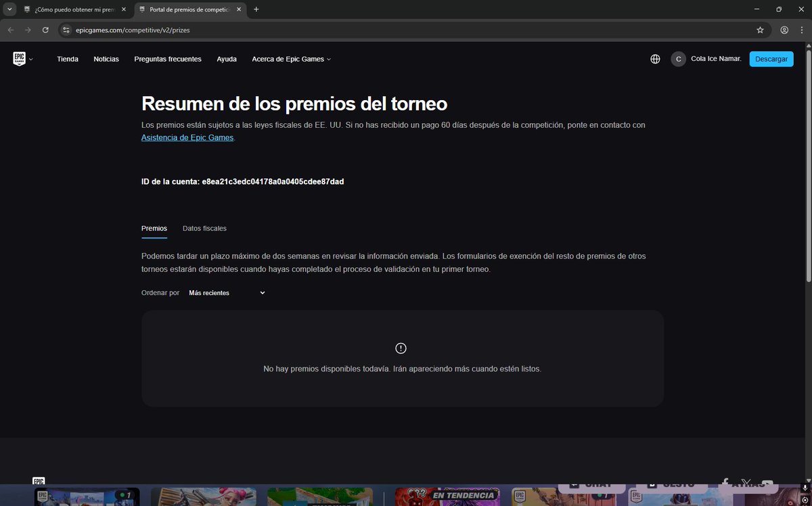Close the '¿Cómo puedo obtener' browser tab
The height and width of the screenshot is (506, 812).
pos(123,9)
